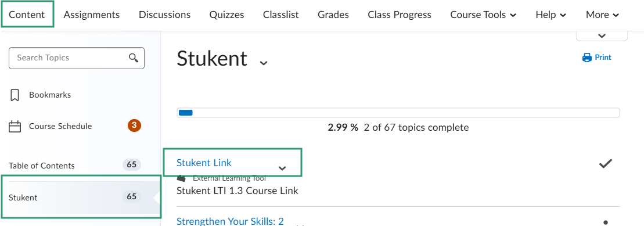Open the Stukent Link chevron menu
Image resolution: width=644 pixels, height=226 pixels.
click(282, 168)
